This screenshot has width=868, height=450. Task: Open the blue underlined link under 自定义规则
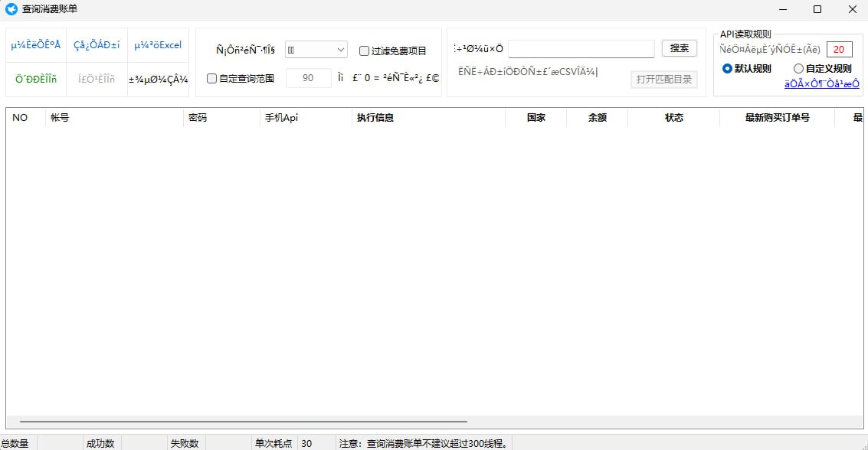[x=821, y=84]
